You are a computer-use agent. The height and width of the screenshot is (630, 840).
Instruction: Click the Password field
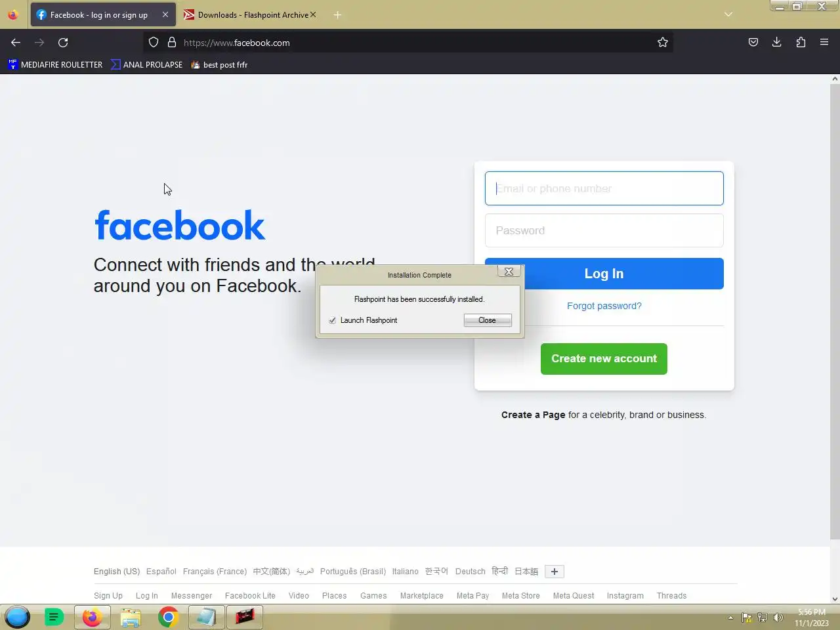(604, 230)
